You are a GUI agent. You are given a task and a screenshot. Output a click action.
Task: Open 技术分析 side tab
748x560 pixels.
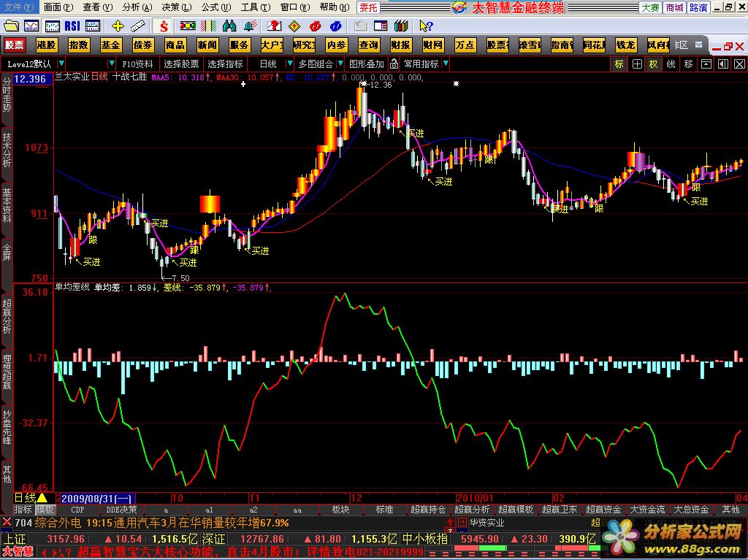click(x=7, y=149)
